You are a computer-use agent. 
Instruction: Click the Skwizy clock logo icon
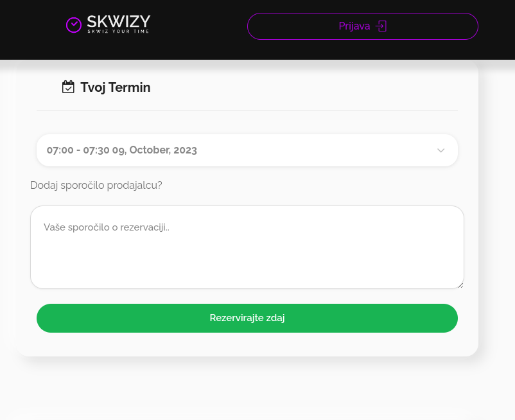coord(74,25)
